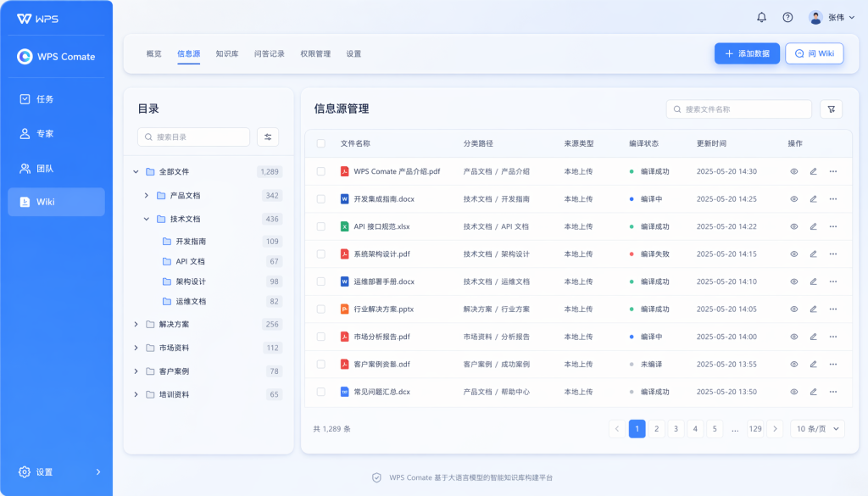This screenshot has width=868, height=496.
Task: Go to page 2 in pagination
Action: pos(657,428)
